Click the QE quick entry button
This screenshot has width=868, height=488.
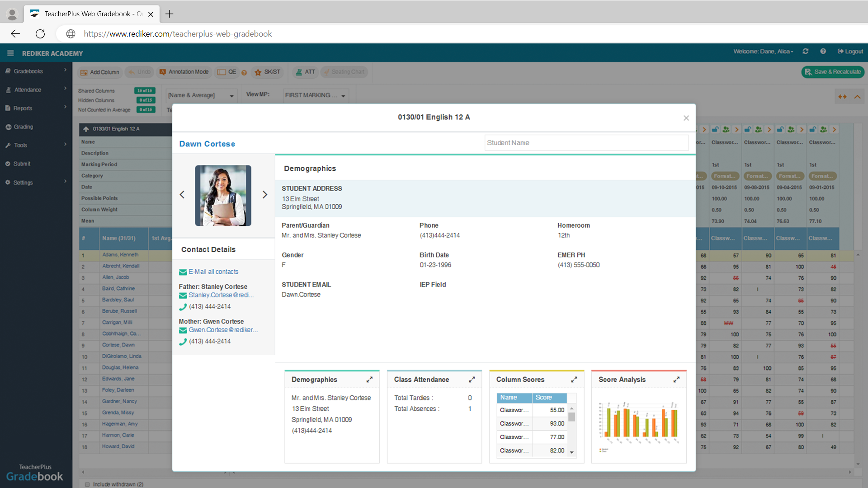(226, 72)
